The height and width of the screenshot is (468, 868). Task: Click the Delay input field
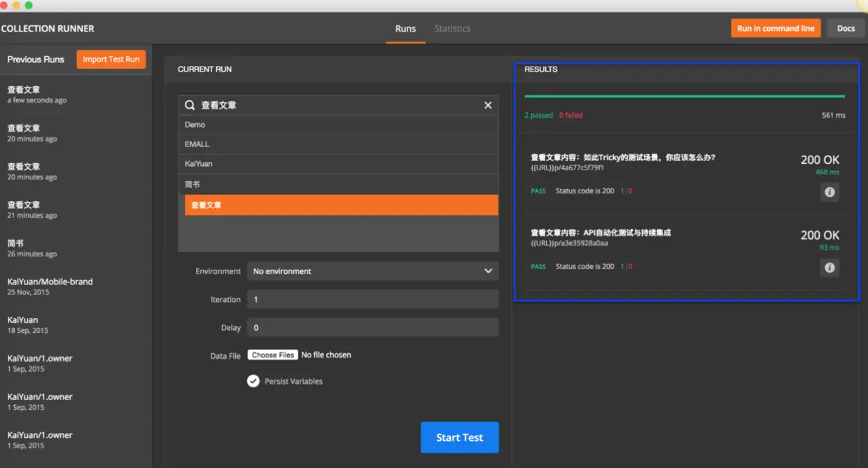(x=373, y=327)
